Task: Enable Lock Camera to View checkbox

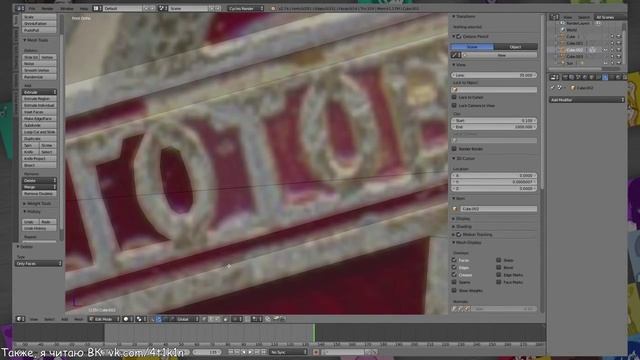Action: pyautogui.click(x=454, y=105)
